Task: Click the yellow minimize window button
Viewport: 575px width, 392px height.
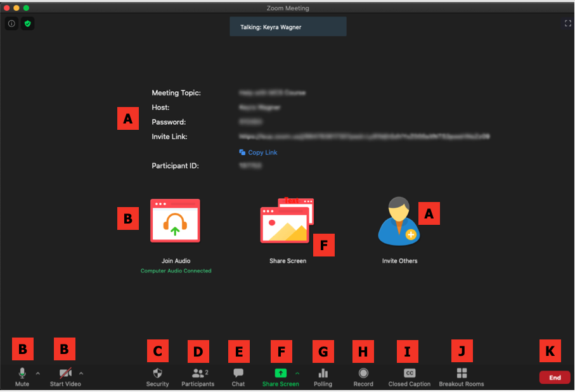Action: click(16, 8)
